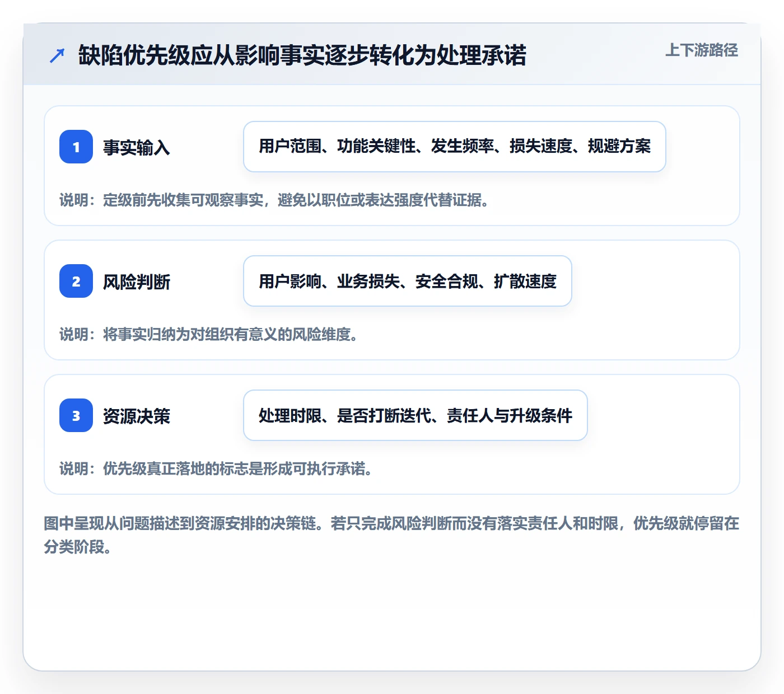Select the 上下游路径 label in the header
The image size is (784, 694).
702,50
